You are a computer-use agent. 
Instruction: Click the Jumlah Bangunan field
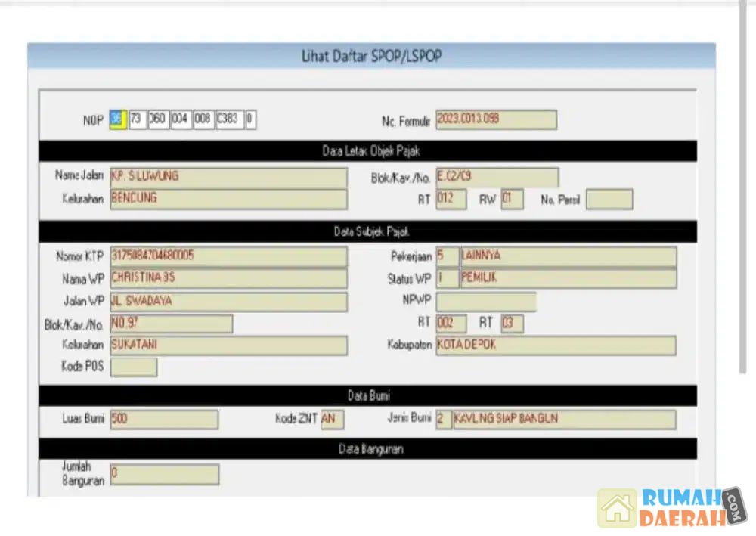[x=164, y=475]
